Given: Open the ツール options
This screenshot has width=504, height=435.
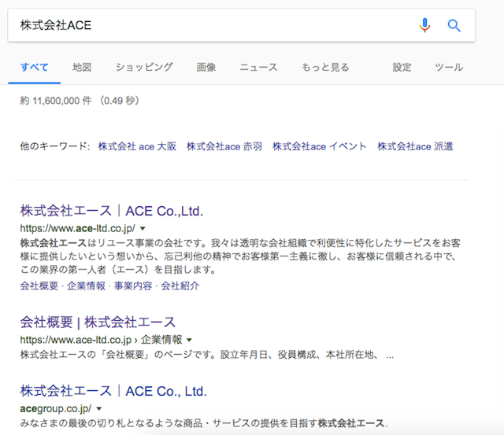Looking at the screenshot, I should pos(449,67).
